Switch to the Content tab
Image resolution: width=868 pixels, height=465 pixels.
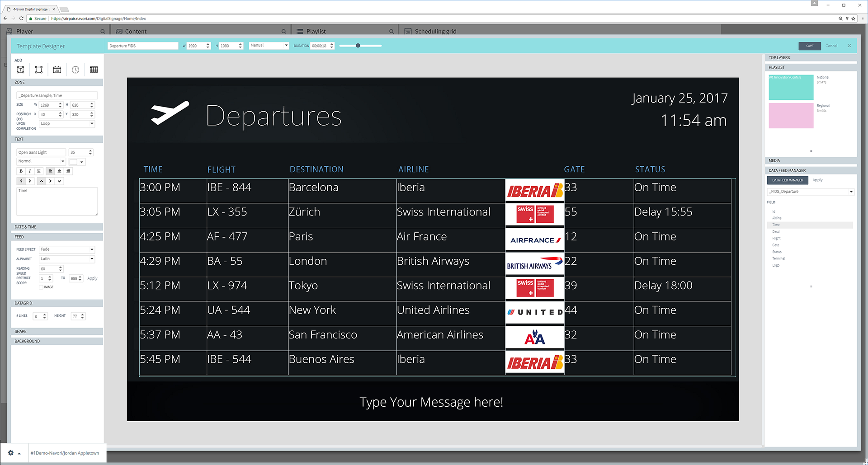(x=136, y=31)
